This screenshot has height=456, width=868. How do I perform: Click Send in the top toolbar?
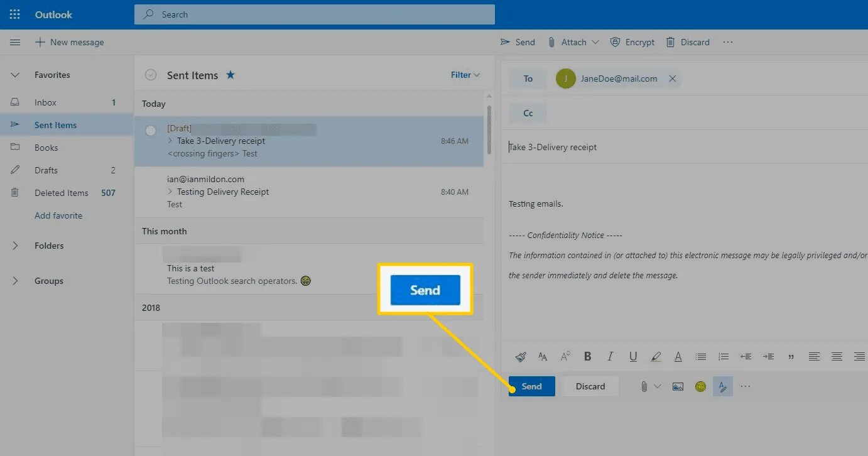(518, 42)
